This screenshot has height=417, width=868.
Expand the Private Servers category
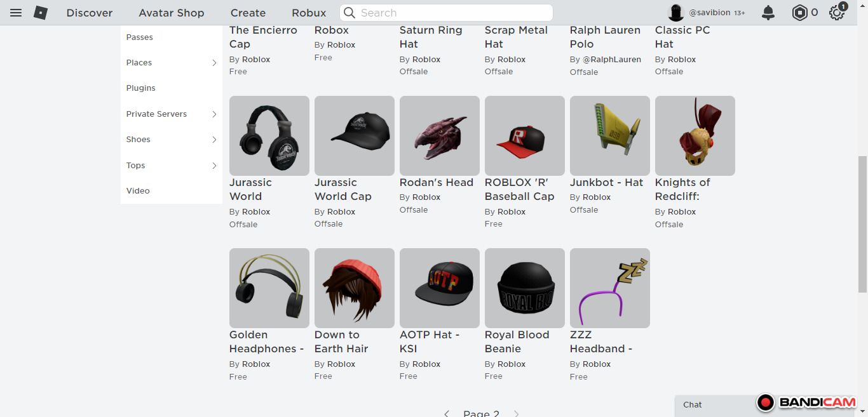pyautogui.click(x=214, y=114)
